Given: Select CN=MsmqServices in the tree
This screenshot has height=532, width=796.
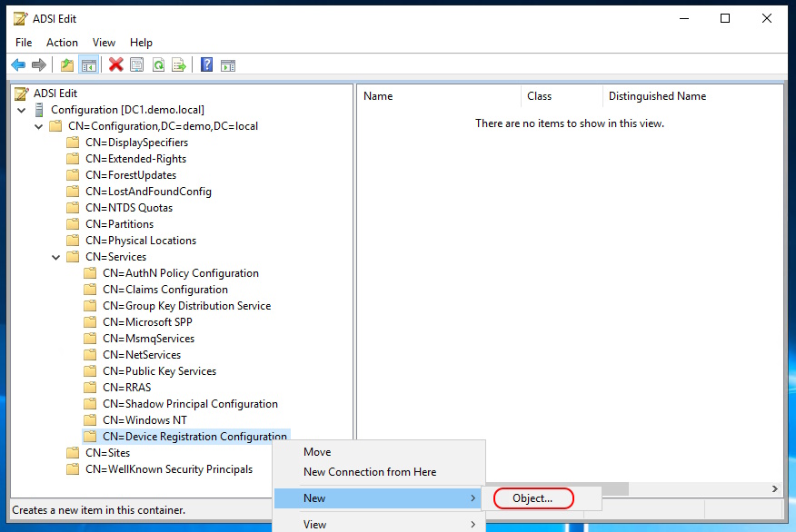Looking at the screenshot, I should pyautogui.click(x=148, y=339).
